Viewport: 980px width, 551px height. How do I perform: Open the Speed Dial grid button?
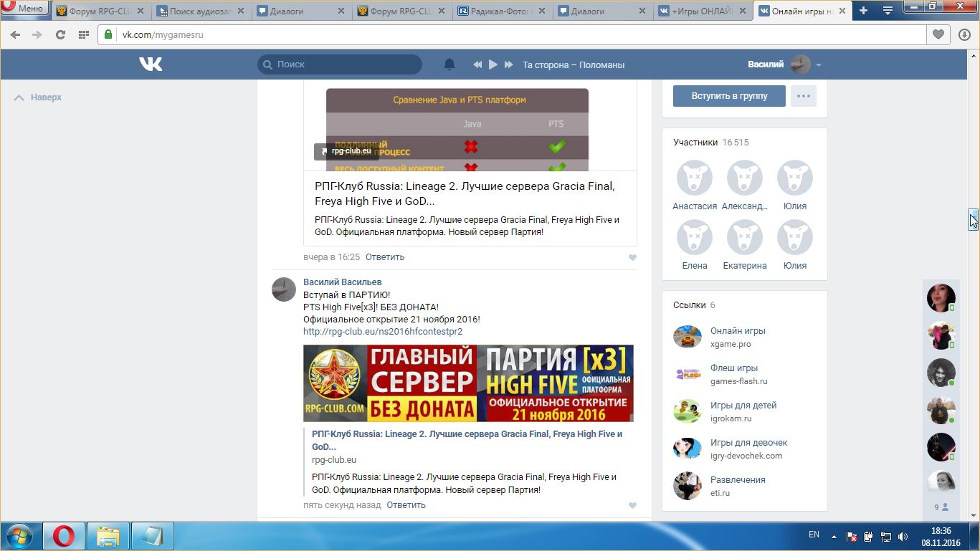click(84, 34)
